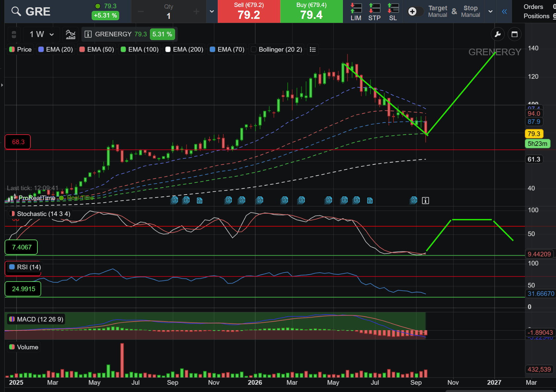Click the 9.44209 stochastic value tag
This screenshot has height=392, width=556.
539,254
